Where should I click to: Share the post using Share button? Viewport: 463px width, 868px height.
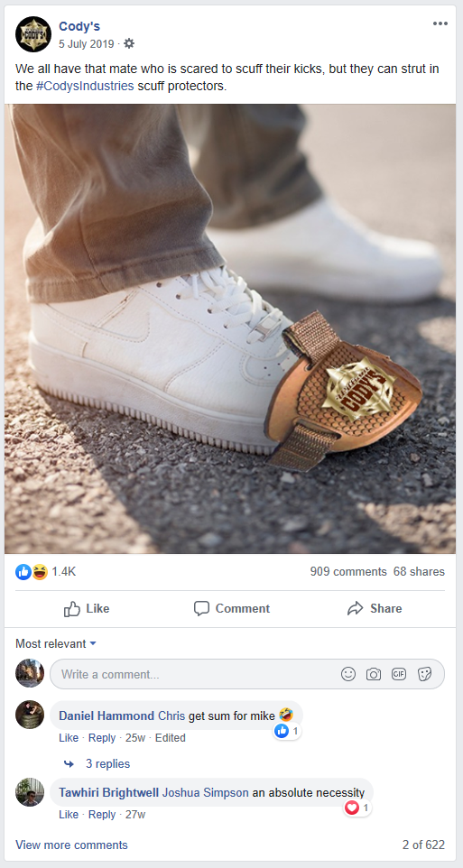coord(375,608)
